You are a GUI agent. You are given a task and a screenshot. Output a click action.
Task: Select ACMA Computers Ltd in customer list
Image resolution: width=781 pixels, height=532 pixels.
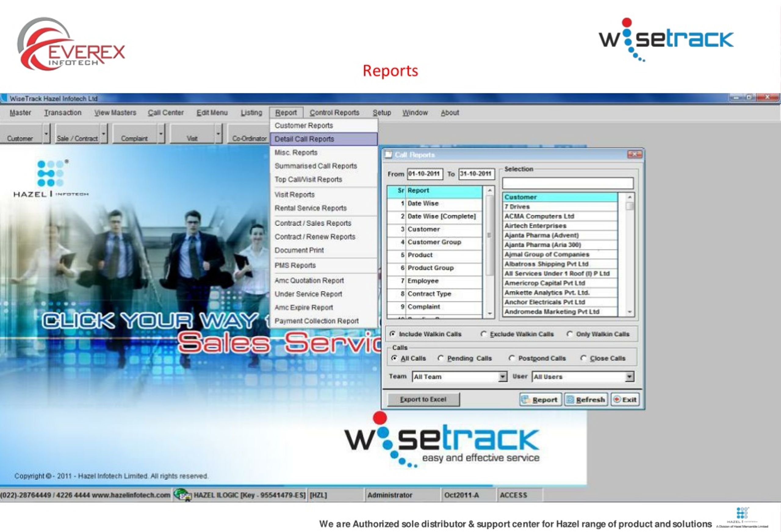[x=560, y=216]
